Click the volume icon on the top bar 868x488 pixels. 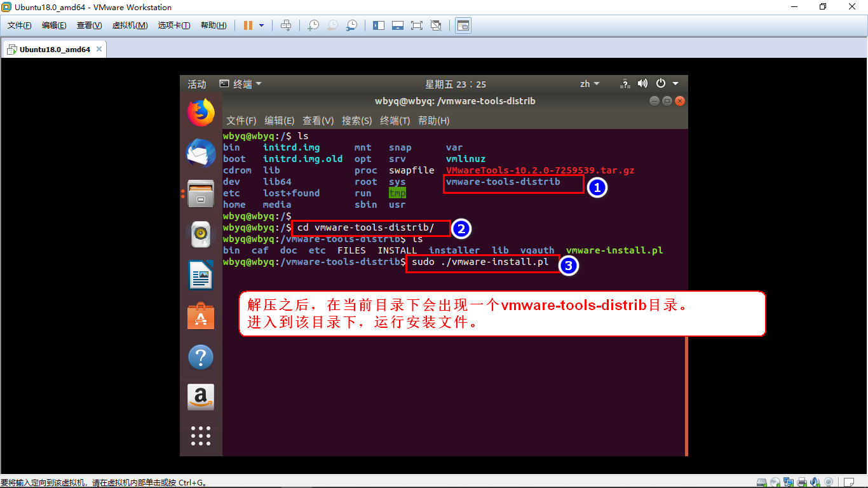(x=642, y=83)
